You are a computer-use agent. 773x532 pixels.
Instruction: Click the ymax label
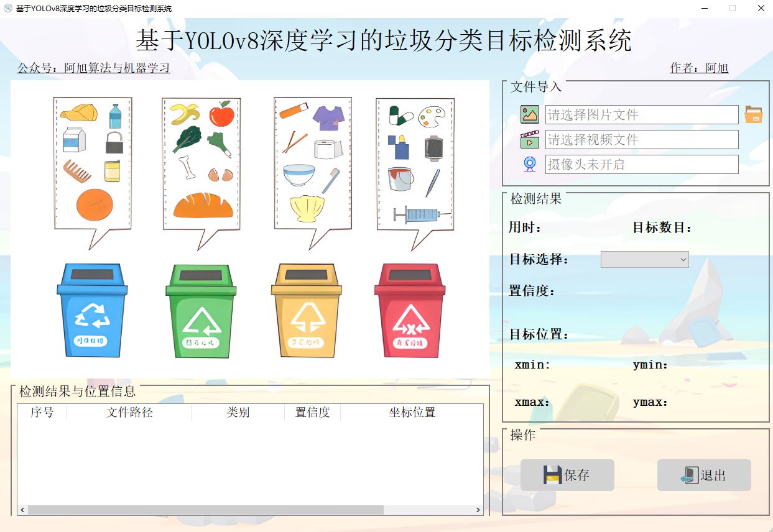point(650,402)
